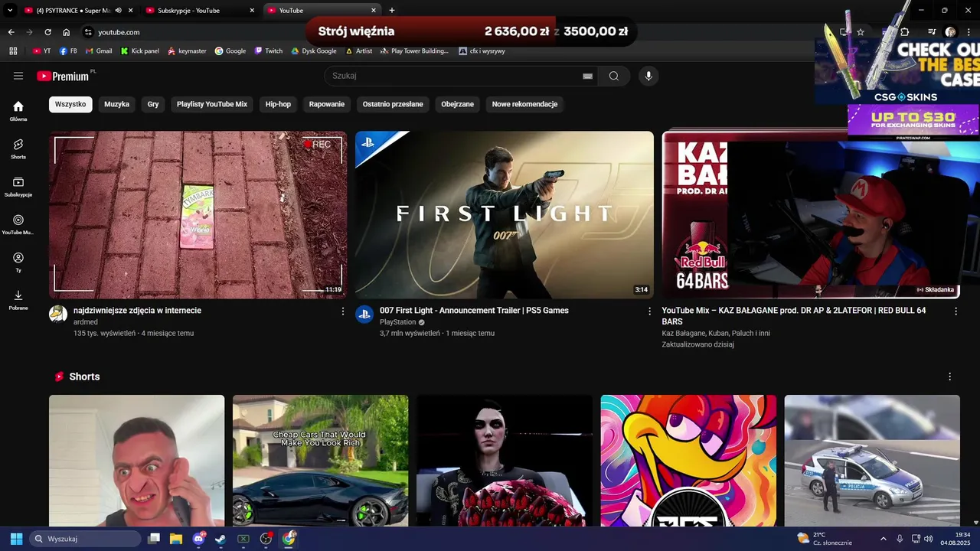Open the YouTube hamburger guide menu
Screen dimensions: 980x551
pyautogui.click(x=18, y=76)
